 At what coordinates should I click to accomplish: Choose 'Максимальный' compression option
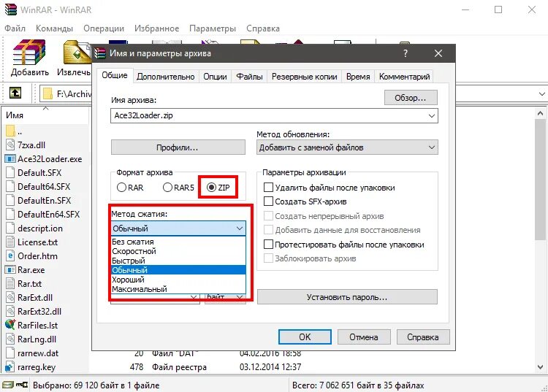coord(178,289)
